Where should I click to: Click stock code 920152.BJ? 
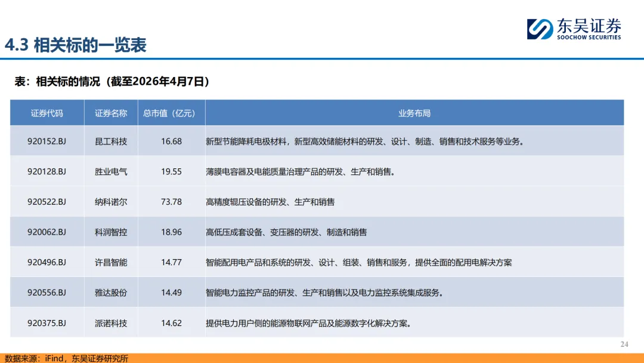(x=47, y=141)
